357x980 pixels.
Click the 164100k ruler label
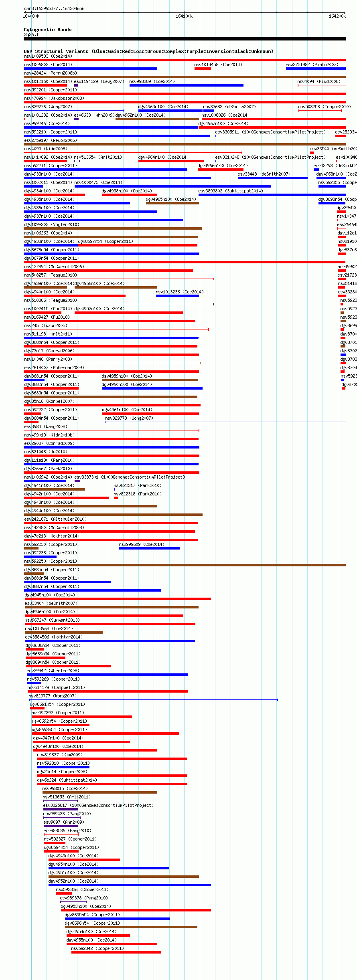(184, 16)
